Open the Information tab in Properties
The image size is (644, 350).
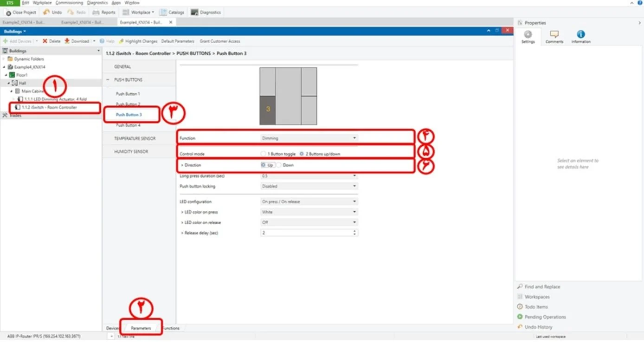[581, 37]
